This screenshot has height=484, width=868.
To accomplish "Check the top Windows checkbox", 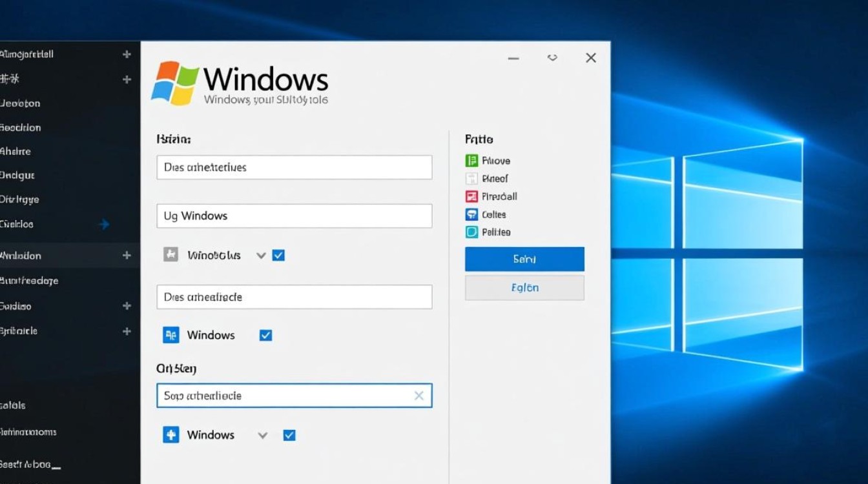I will [278, 255].
